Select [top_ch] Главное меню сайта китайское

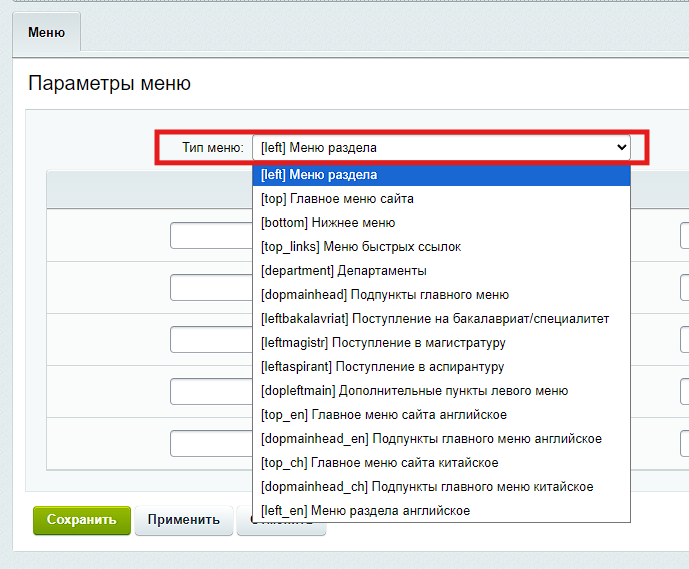point(441,463)
